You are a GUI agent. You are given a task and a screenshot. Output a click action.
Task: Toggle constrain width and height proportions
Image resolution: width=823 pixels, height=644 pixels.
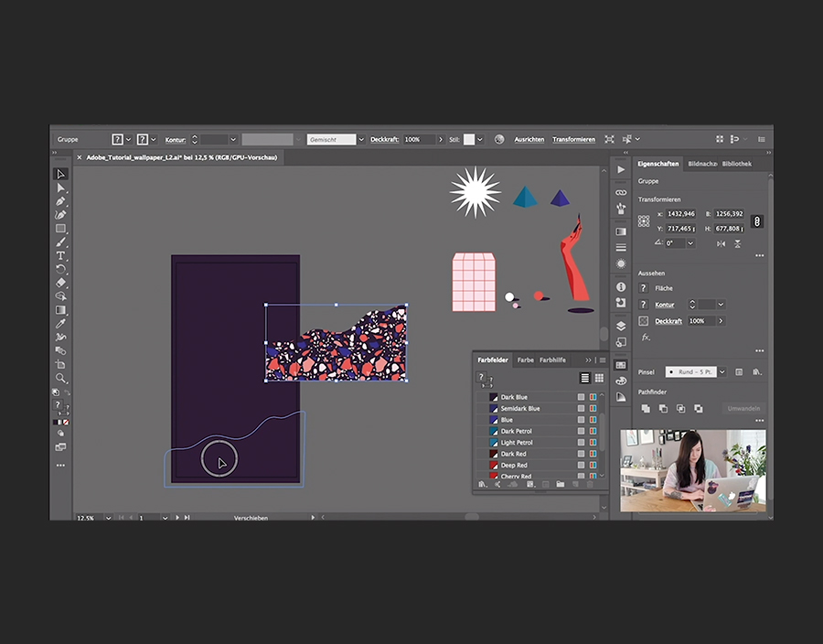757,221
